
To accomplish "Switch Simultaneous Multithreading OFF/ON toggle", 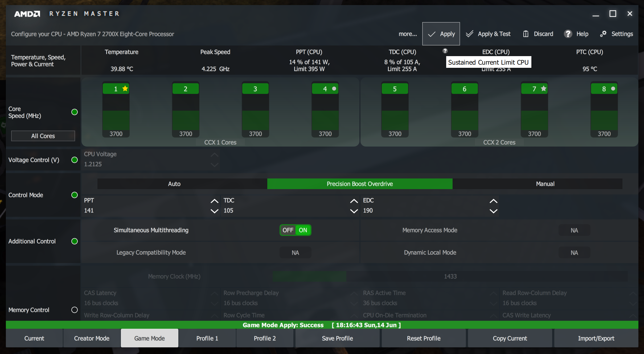I will [x=295, y=230].
